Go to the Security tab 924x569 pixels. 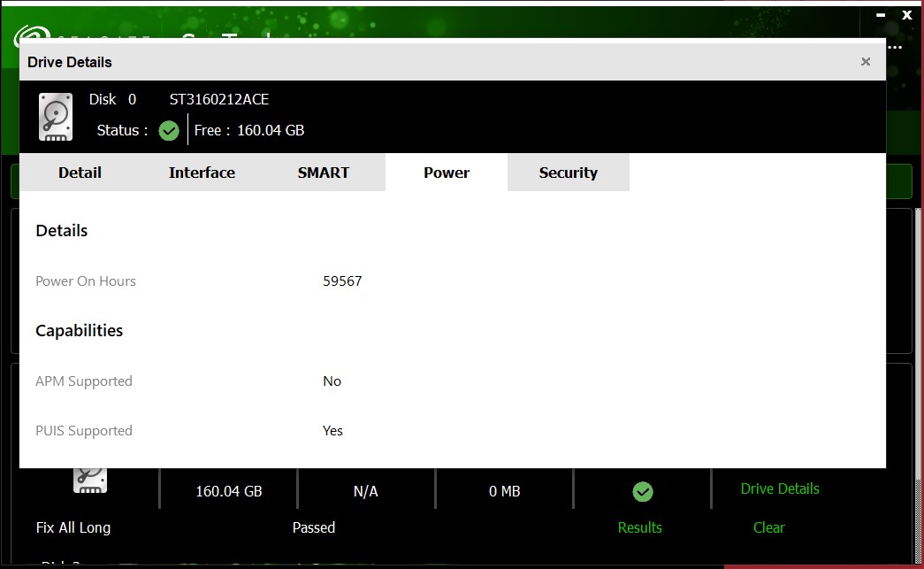pos(569,173)
